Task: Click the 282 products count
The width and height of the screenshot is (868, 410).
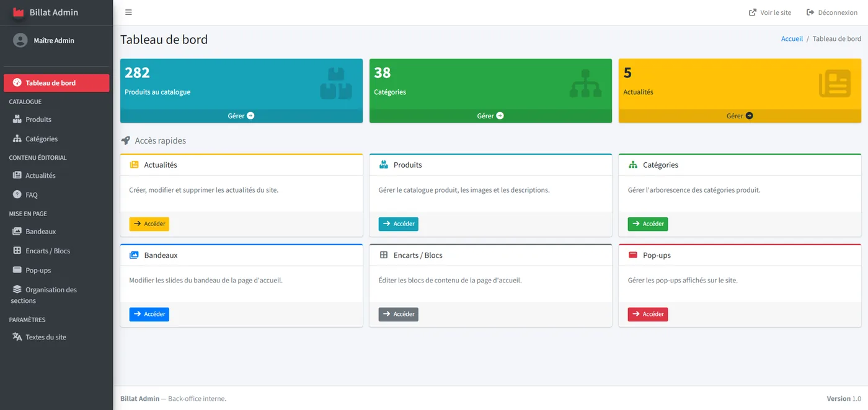Action: (x=137, y=72)
